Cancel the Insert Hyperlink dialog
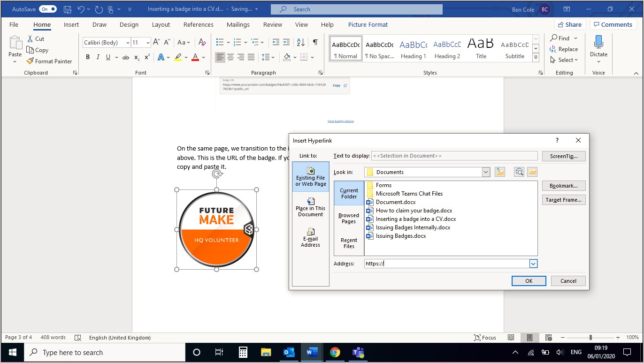The width and height of the screenshot is (644, 363). click(568, 281)
